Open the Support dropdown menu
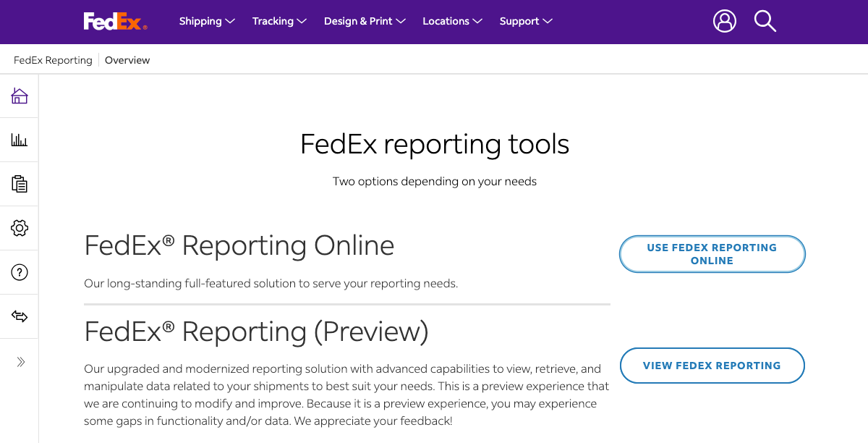The image size is (868, 443). point(526,21)
